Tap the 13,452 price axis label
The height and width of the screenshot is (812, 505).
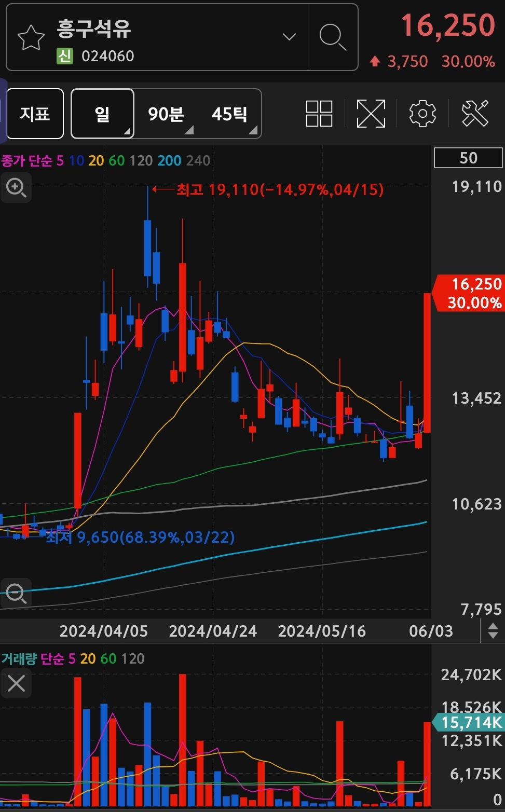point(476,398)
